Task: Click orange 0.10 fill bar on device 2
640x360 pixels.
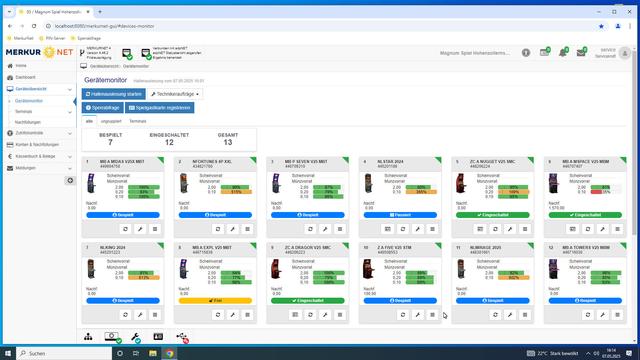Action: coord(236,192)
